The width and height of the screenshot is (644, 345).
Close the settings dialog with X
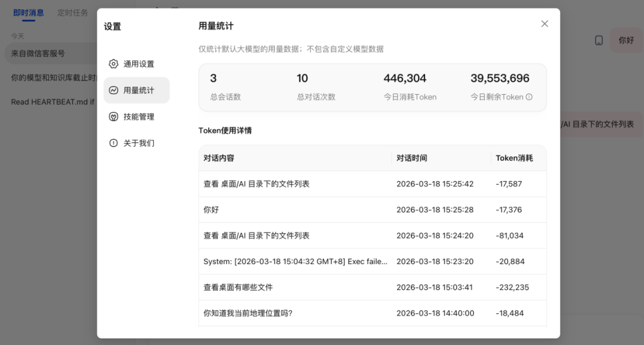tap(544, 24)
